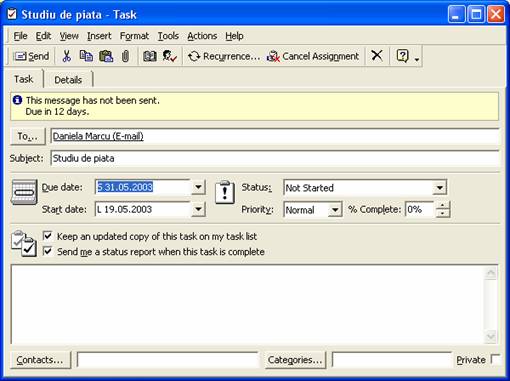Image resolution: width=510 pixels, height=381 pixels.
Task: Open the Edit menu
Action: [x=43, y=36]
